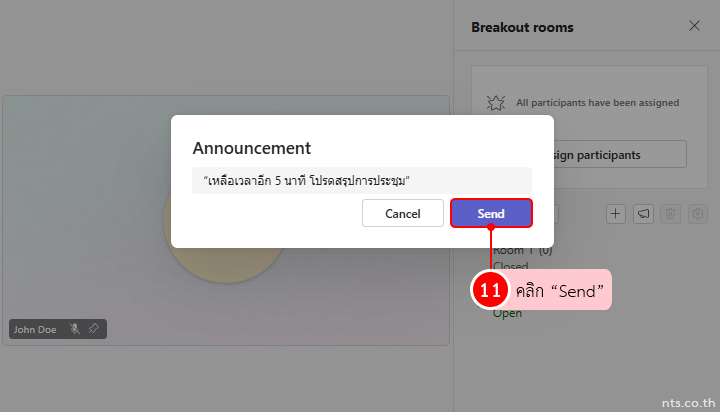Click the Closed status under Room 1
Viewport: 720px width, 412px height.
pos(512,267)
